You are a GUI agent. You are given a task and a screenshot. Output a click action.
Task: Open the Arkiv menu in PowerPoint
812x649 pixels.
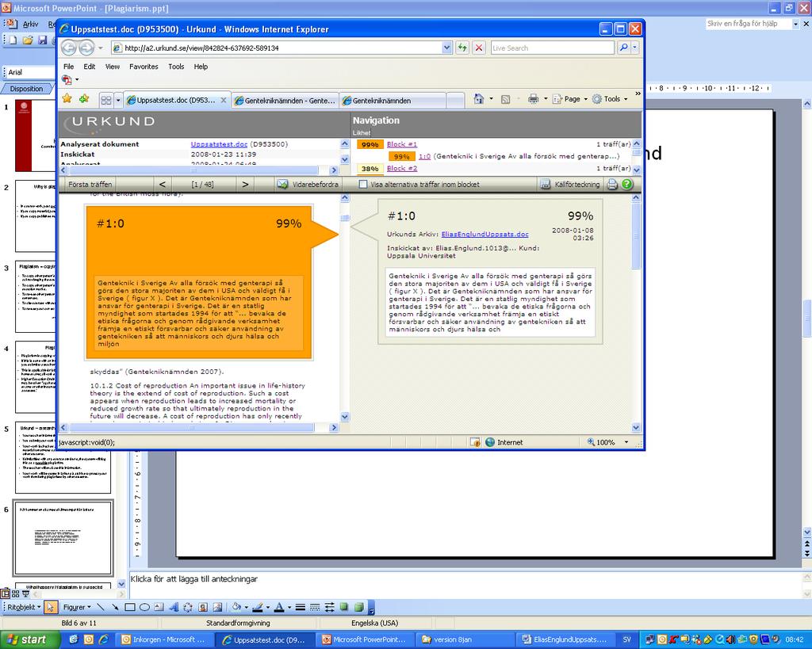pos(31,24)
